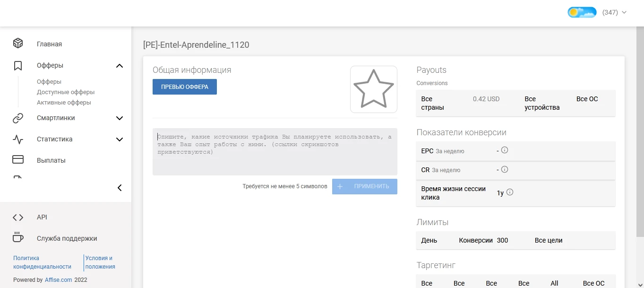Click the Служба поддержки coffee cup icon
The image size is (644, 288).
(18, 238)
